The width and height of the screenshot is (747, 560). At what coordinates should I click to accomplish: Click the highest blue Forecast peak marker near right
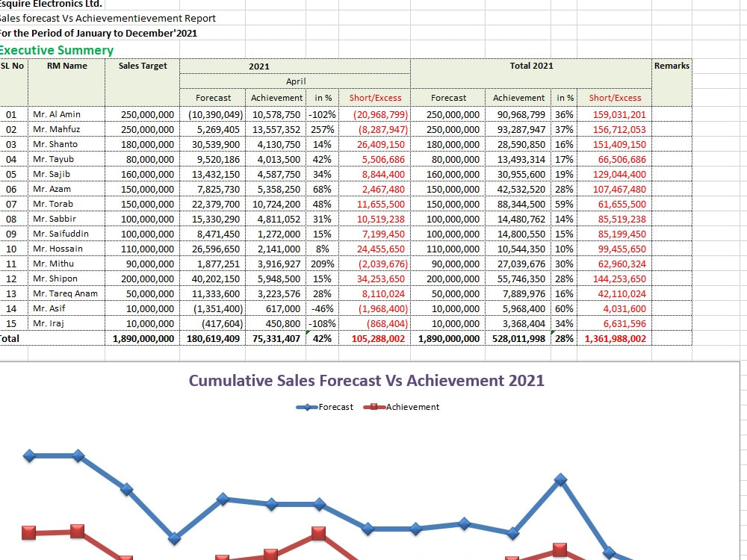click(561, 479)
